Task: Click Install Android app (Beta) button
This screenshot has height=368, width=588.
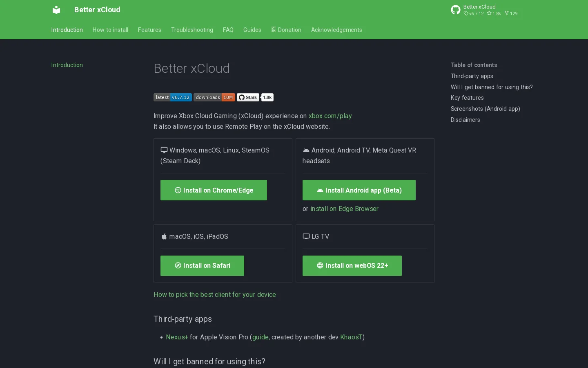Action: click(x=359, y=190)
